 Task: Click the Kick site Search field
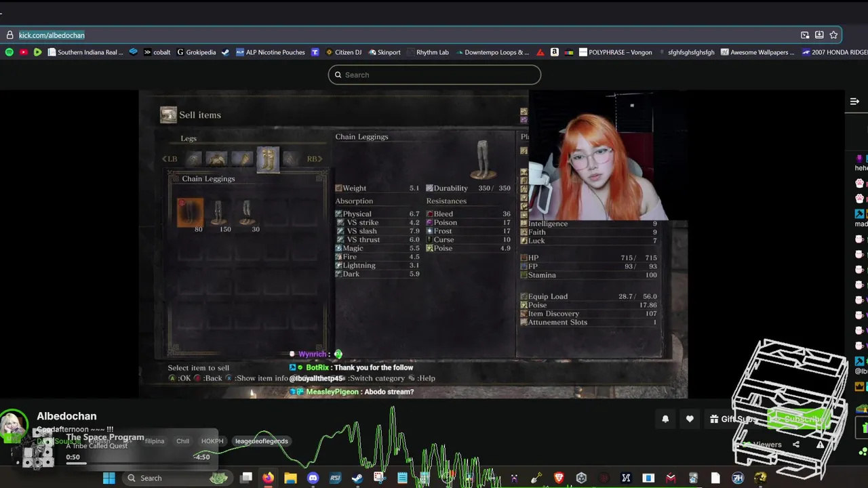(434, 75)
